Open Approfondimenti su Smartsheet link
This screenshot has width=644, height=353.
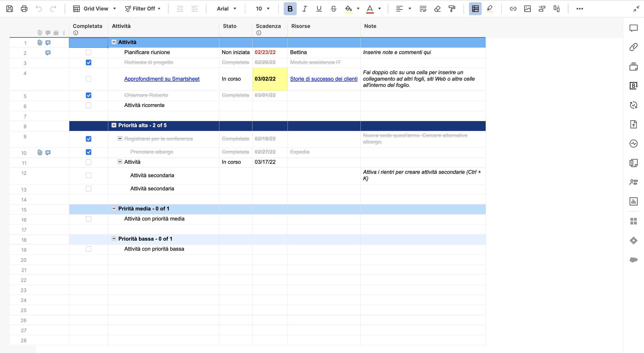click(162, 79)
